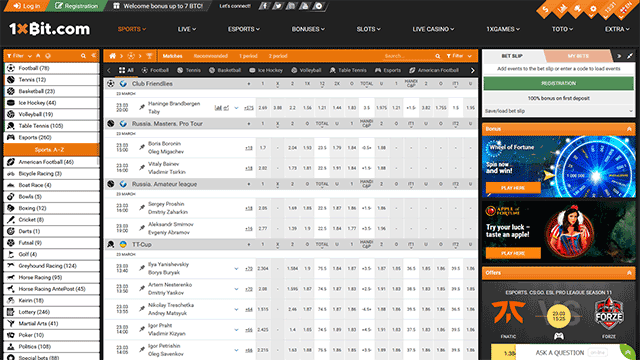640x360 pixels.
Task: Pin the Igor Praht vs Vladimir Kizyan match
Action: [142, 329]
